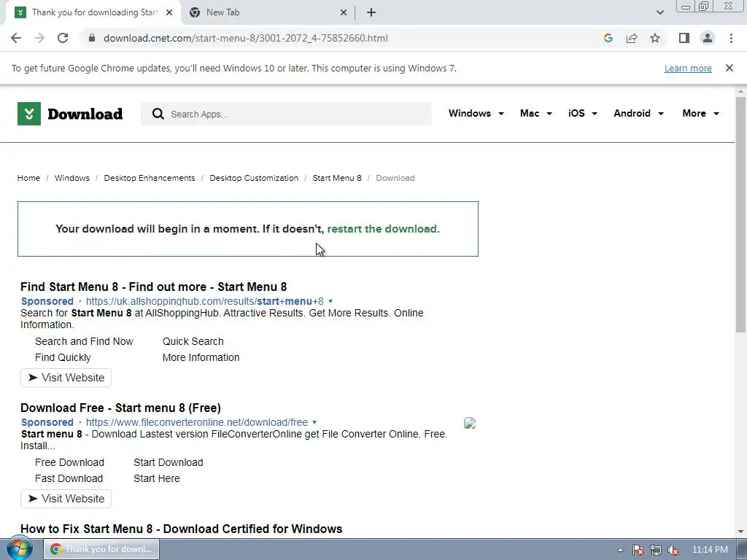Open Start Menu 8 breadcrumb
The image size is (747, 560).
click(x=337, y=178)
